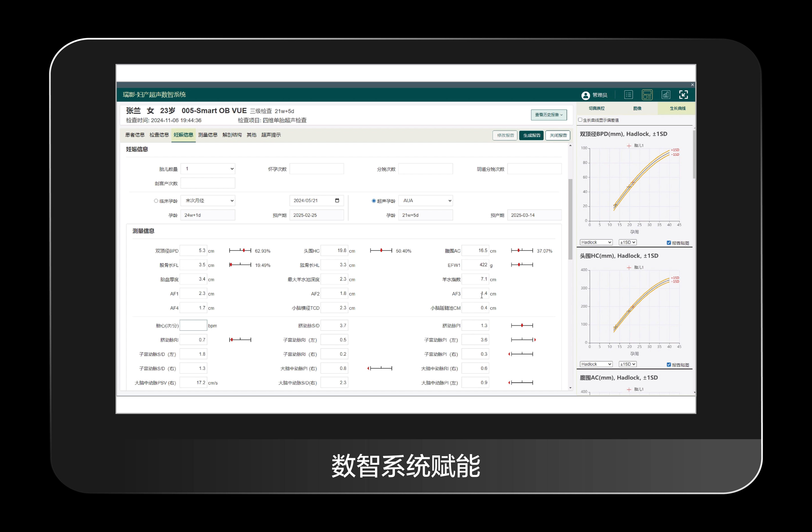
Task: Open the 胎儿数量 dropdown
Action: 208,168
